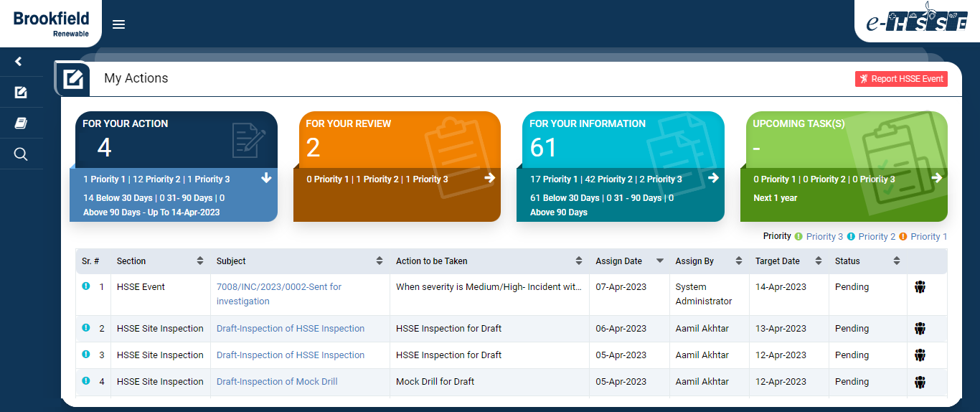This screenshot has width=980, height=412.
Task: Open Draft-Inspection of HSSE Inspection in row 3
Action: click(x=291, y=355)
